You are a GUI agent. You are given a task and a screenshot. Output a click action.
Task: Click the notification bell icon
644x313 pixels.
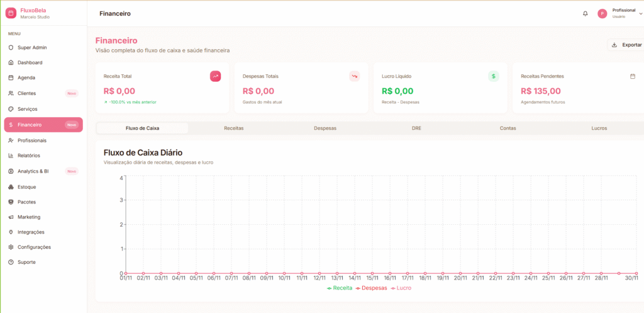click(x=586, y=13)
